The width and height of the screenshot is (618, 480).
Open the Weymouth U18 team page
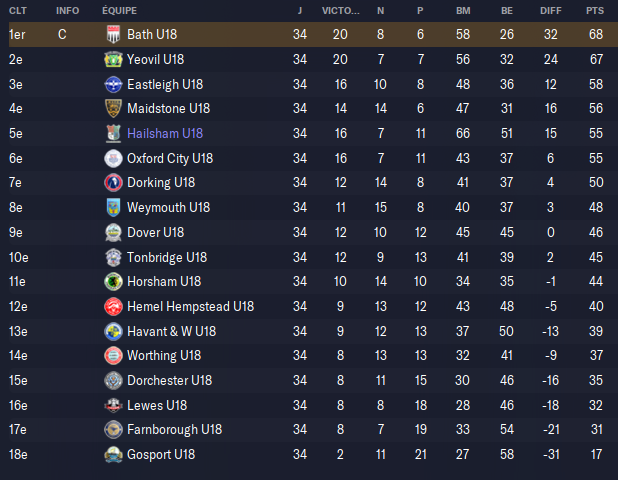[168, 207]
